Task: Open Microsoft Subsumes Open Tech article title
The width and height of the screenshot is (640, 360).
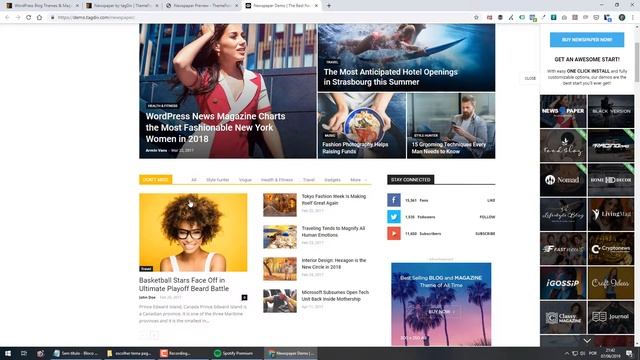Action: 335,296
